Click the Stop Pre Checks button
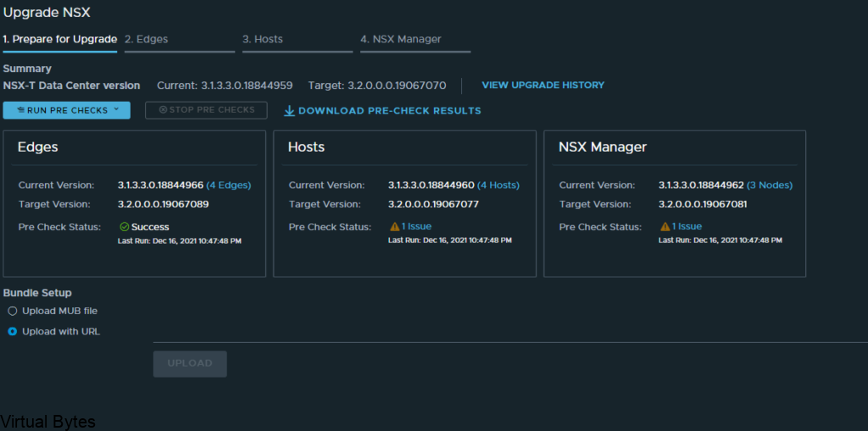Viewport: 868px width, 431px height. 207,110
